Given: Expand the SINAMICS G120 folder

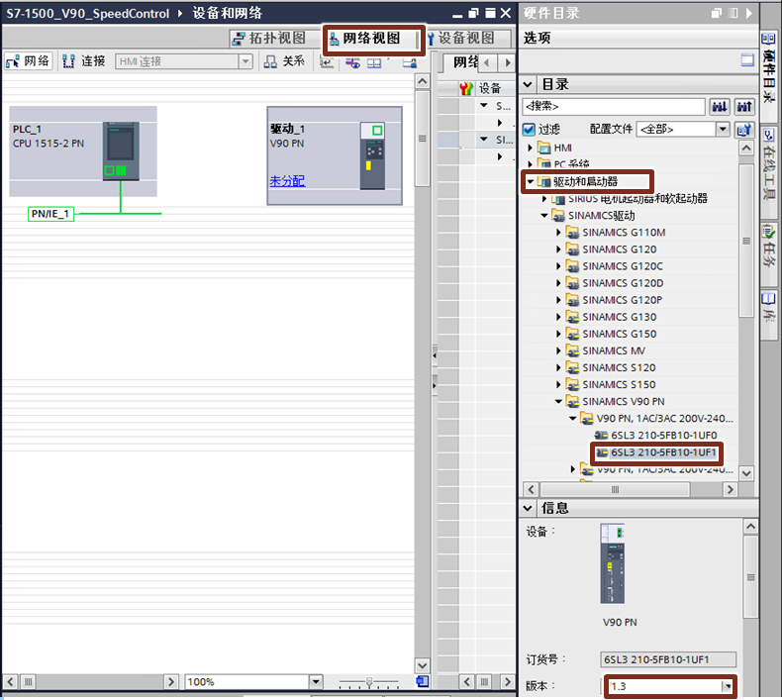Looking at the screenshot, I should point(558,249).
